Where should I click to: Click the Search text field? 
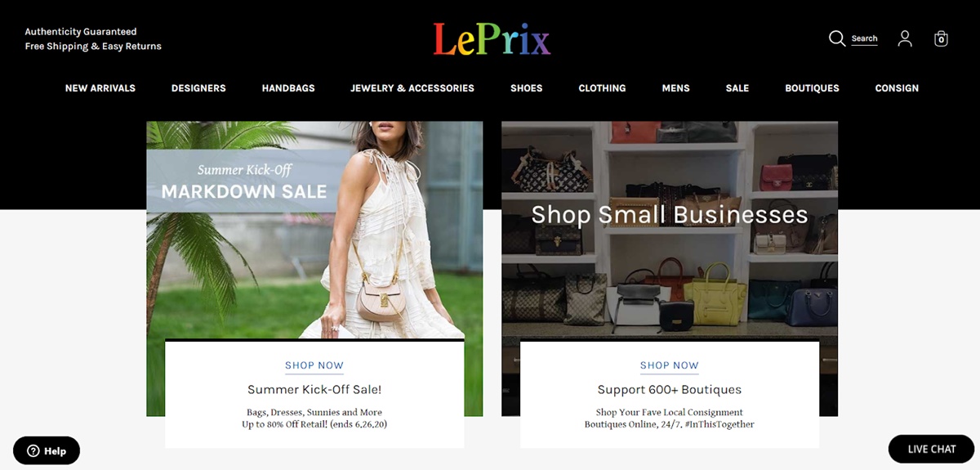[x=864, y=38]
